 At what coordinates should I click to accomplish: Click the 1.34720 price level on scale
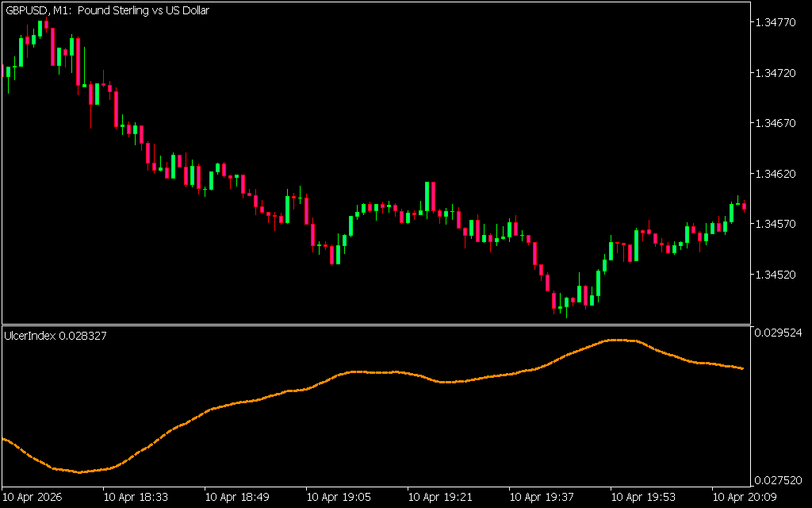coord(778,73)
